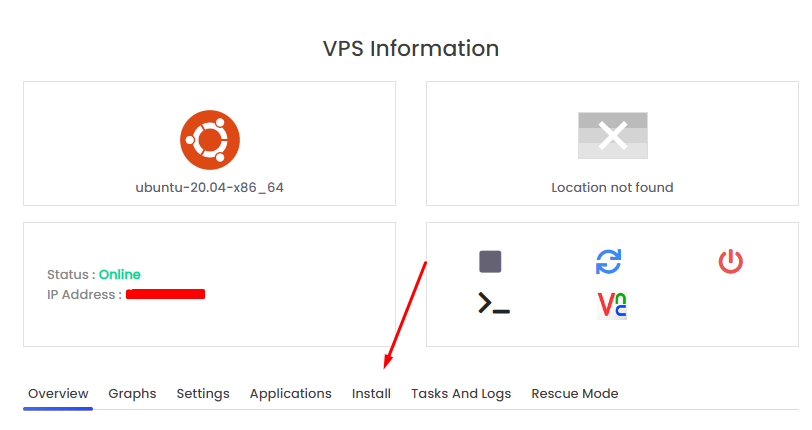812x430 pixels.
Task: Launch the VNC console icon
Action: pyautogui.click(x=612, y=305)
